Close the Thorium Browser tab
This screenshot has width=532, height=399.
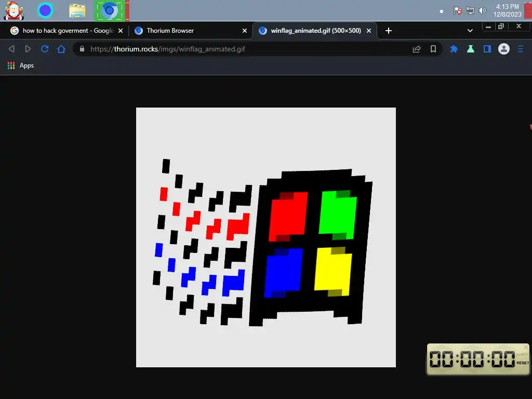pos(245,31)
